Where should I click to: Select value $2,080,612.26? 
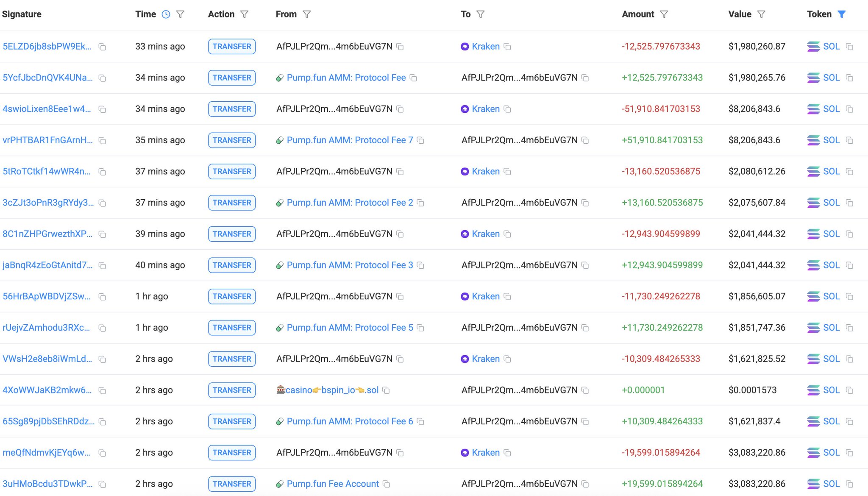[x=757, y=171]
